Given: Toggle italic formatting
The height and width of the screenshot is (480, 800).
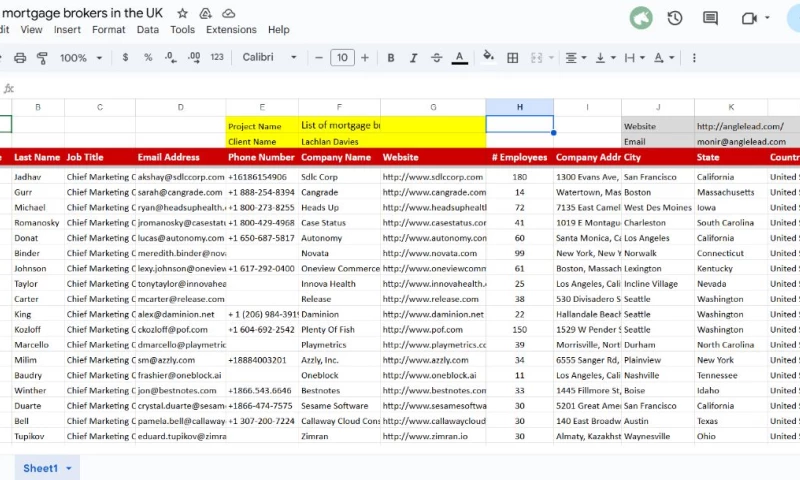Looking at the screenshot, I should pos(413,58).
